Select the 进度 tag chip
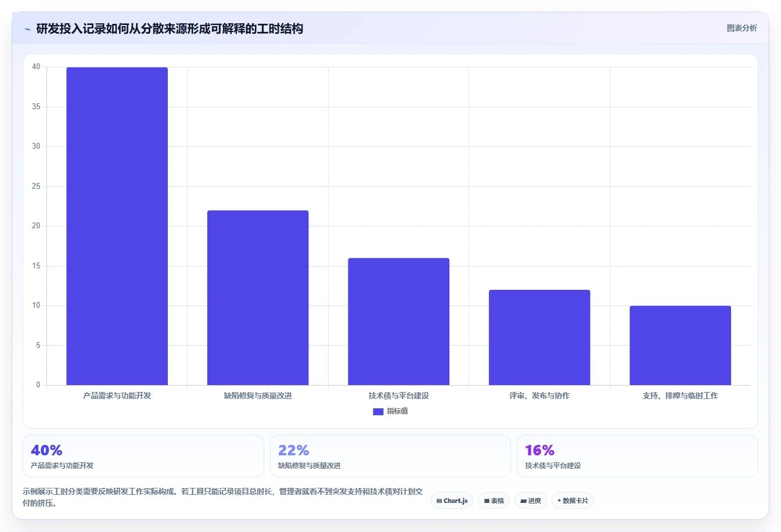This screenshot has height=532, width=781. click(531, 501)
